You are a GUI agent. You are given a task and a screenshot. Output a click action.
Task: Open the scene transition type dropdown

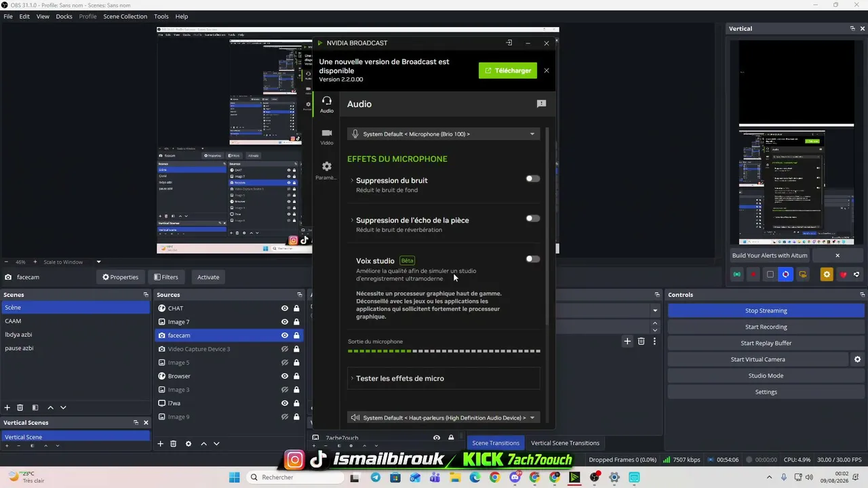pos(655,310)
